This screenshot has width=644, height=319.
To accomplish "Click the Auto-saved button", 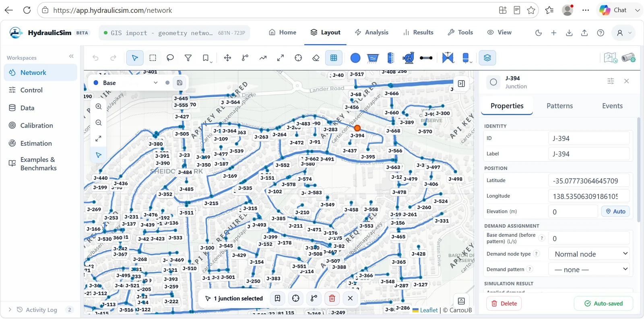I will tap(603, 304).
